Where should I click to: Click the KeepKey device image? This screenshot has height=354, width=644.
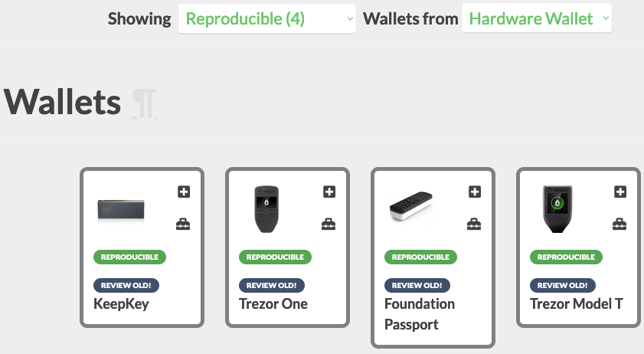[x=121, y=210]
